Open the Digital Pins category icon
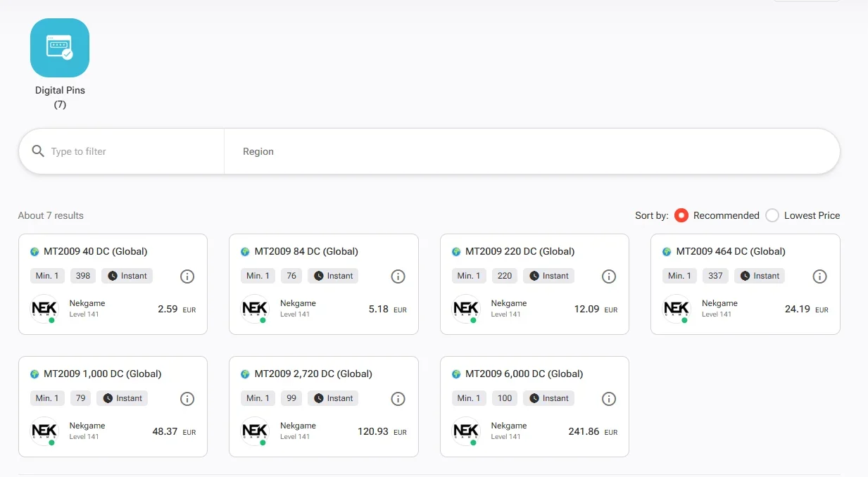Viewport: 868px width, 477px height. 60,48
